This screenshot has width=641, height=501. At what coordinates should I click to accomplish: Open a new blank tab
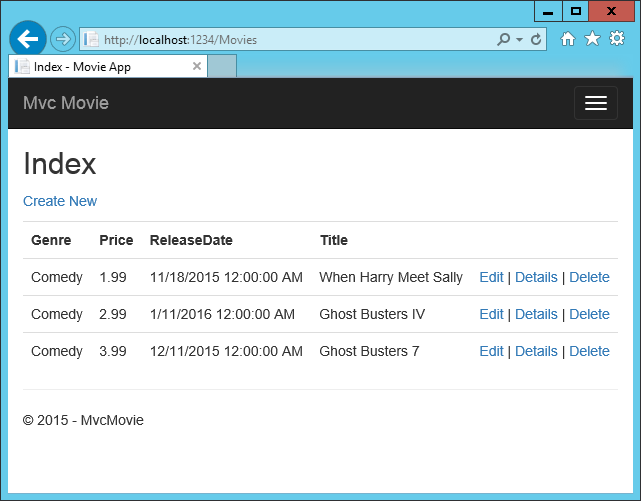point(222,66)
